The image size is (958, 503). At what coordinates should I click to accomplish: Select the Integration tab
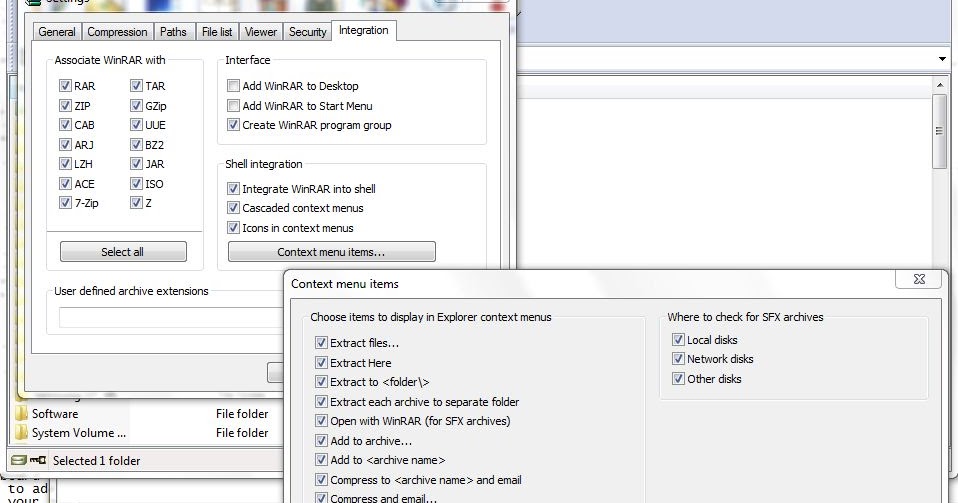coord(364,31)
